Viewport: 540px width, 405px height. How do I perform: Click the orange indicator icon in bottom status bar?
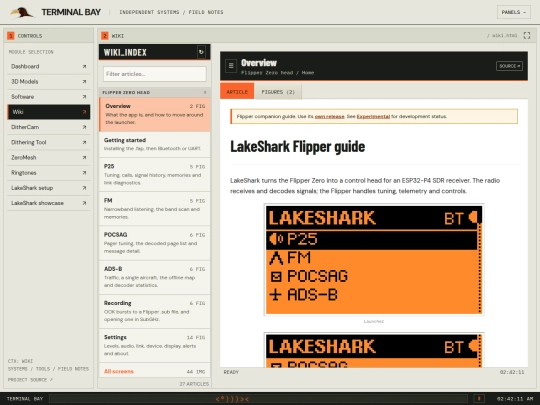click(479, 398)
